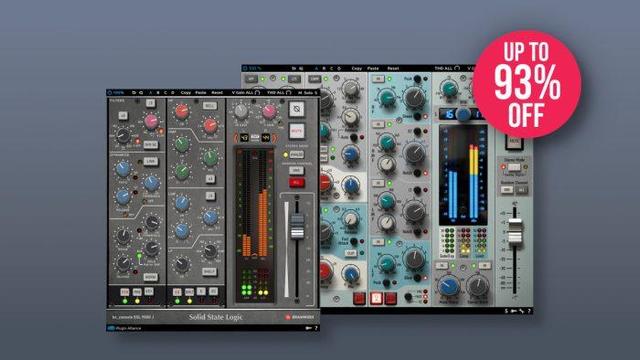Open help question mark on SSL plugin footer
The image size is (640, 360).
316,328
